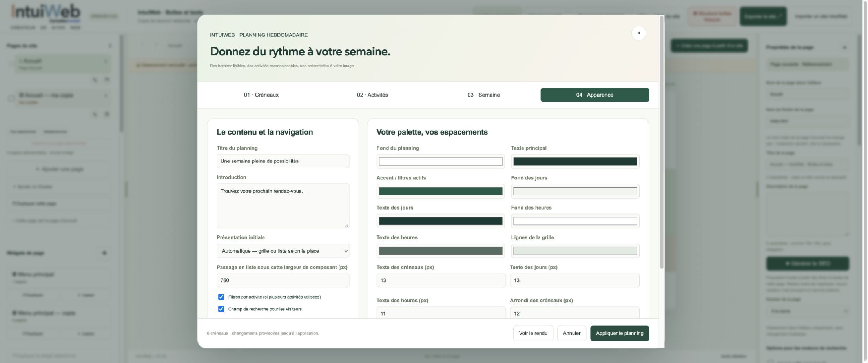This screenshot has width=868, height=363.
Task: Click Ajouter une page in the background sidebar
Action: coord(60,169)
